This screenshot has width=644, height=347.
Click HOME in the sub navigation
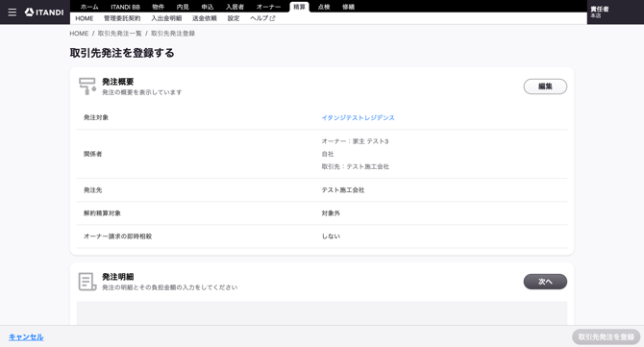click(85, 18)
